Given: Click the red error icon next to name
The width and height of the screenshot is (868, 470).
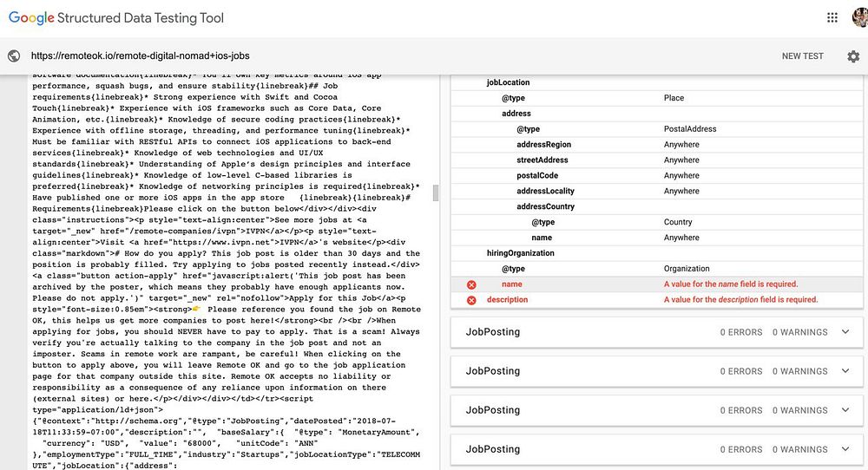Looking at the screenshot, I should (x=471, y=284).
